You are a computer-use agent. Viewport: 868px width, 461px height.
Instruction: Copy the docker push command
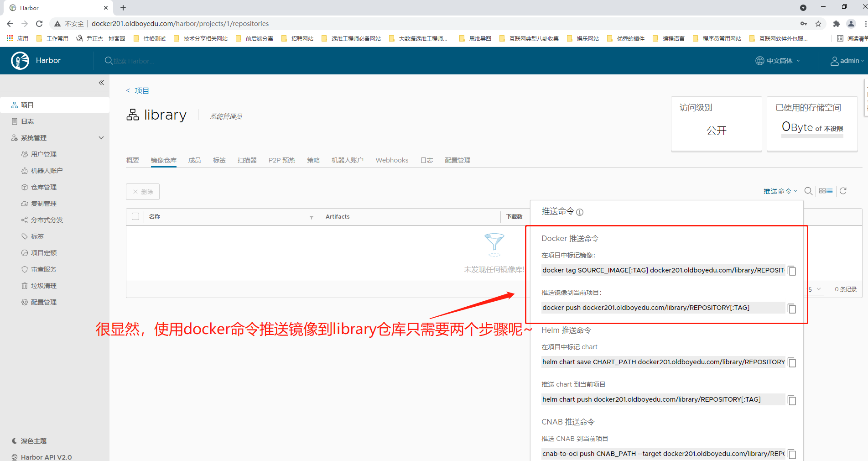(792, 309)
